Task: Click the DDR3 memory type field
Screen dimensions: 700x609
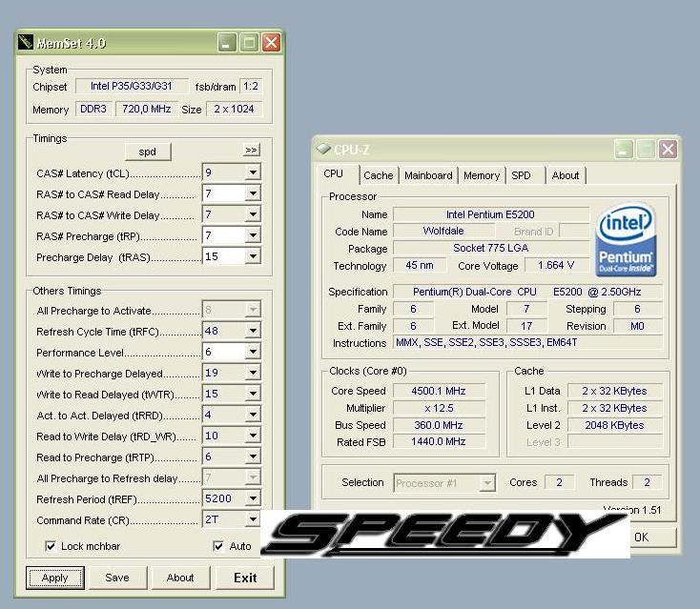Action: [x=93, y=109]
